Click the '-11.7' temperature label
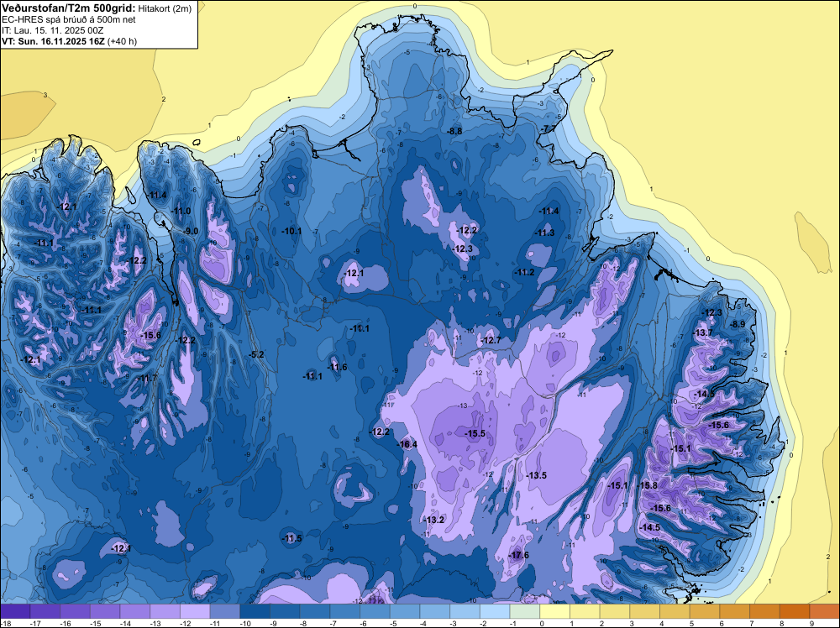840x628 pixels. coord(147,379)
